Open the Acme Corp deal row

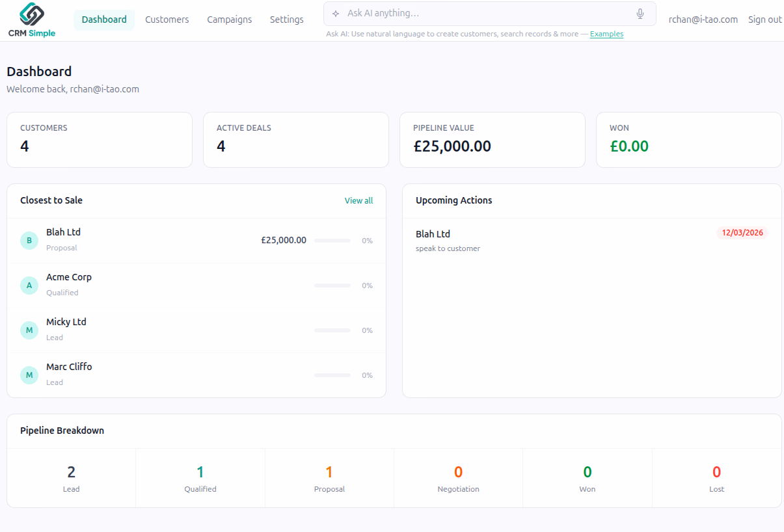pyautogui.click(x=196, y=286)
